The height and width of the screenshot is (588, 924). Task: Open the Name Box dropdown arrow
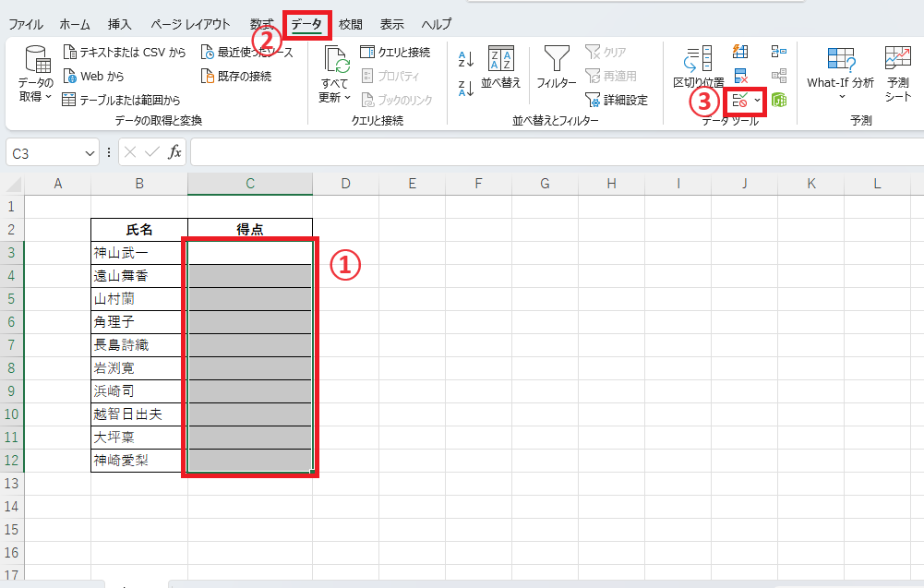pos(90,154)
